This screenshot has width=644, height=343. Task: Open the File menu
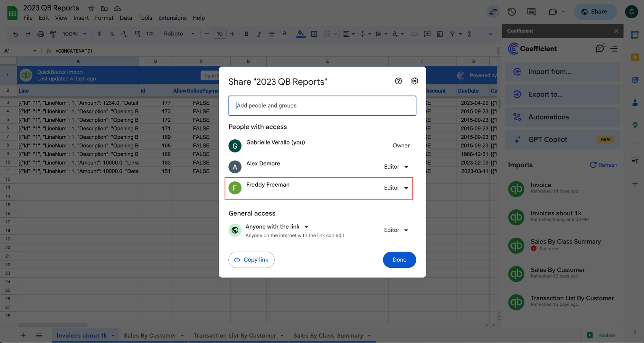[x=28, y=18]
